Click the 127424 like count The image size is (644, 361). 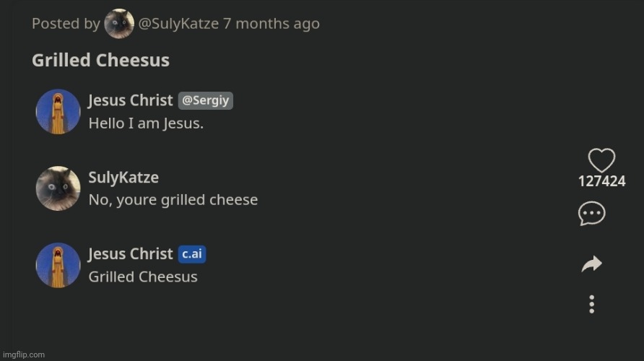[601, 181]
